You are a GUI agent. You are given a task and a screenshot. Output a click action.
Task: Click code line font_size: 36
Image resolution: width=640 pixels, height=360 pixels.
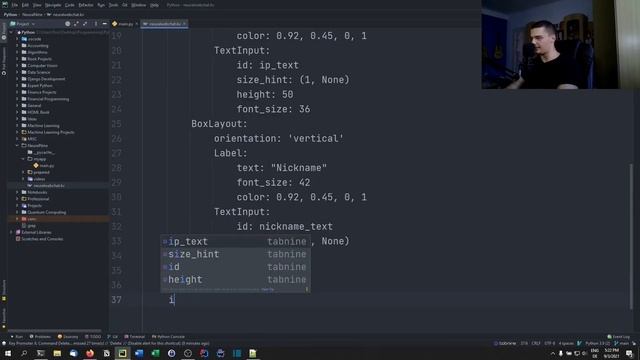point(273,109)
